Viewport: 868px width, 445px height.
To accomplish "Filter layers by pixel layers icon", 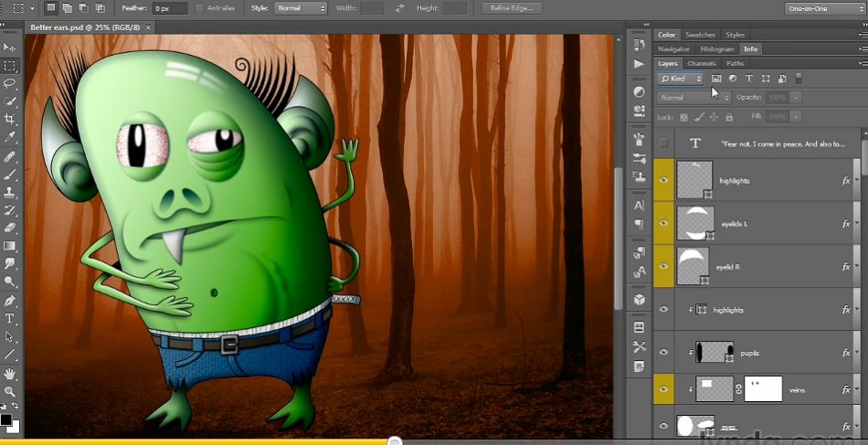I will point(716,79).
